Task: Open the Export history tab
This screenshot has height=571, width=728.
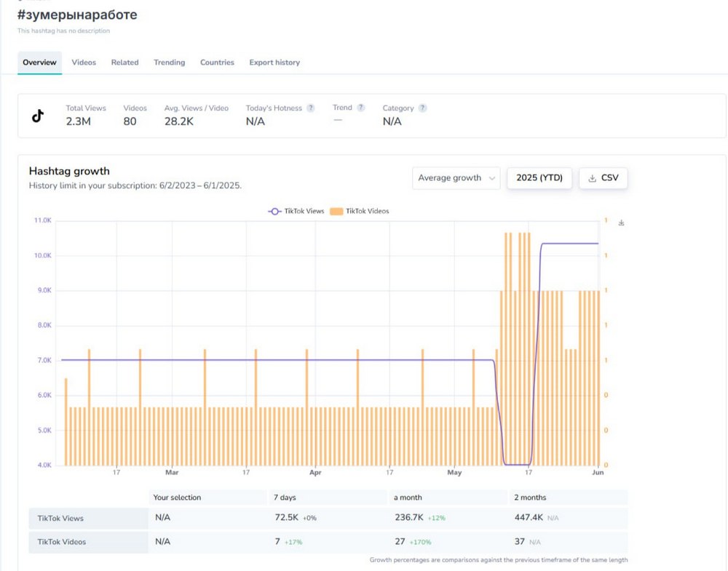Action: click(x=274, y=63)
